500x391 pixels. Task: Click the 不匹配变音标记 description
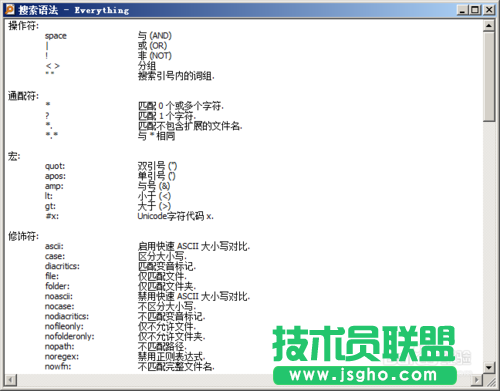pos(171,316)
